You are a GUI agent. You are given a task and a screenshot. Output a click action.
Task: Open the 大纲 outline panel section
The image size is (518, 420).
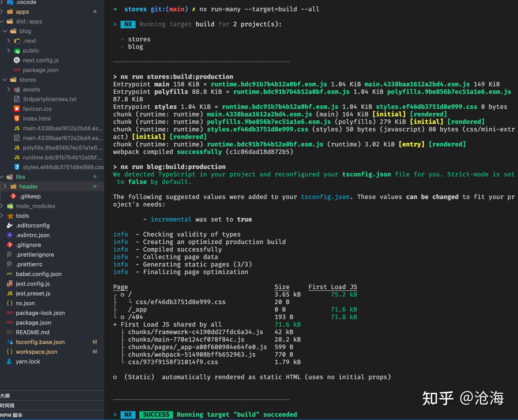(x=5, y=395)
